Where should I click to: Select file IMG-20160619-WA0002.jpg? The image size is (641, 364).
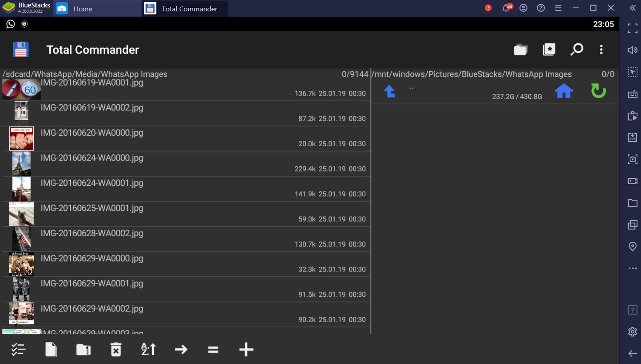[x=187, y=113]
